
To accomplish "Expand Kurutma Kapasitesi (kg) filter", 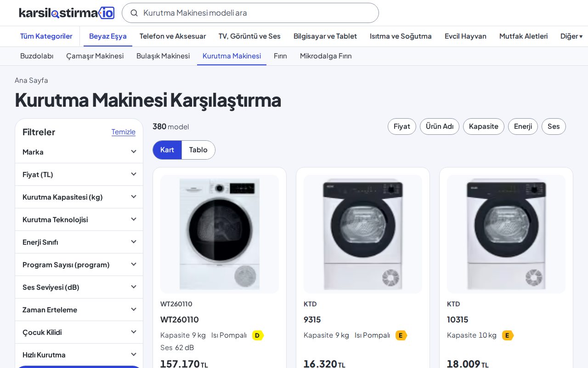I will [79, 197].
